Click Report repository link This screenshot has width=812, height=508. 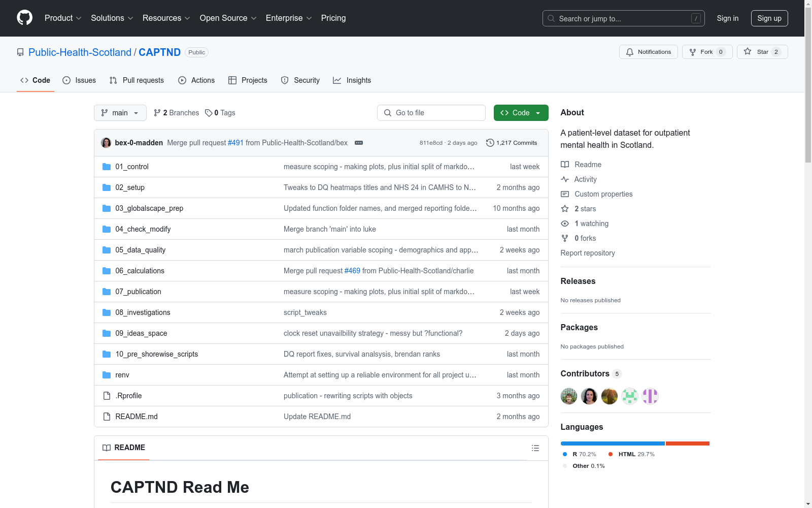588,253
